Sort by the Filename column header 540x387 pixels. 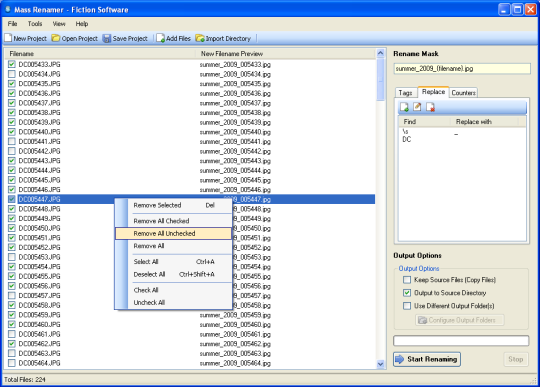pyautogui.click(x=100, y=54)
